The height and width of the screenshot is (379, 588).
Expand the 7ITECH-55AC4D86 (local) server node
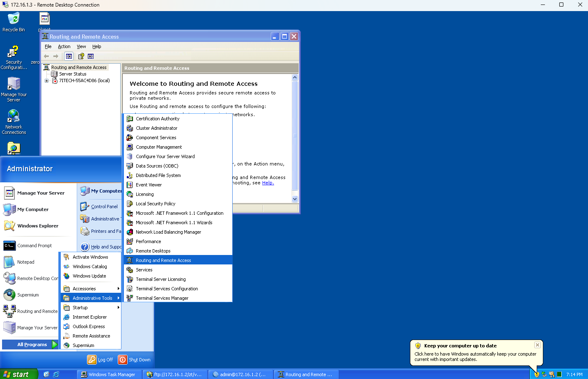[46, 81]
